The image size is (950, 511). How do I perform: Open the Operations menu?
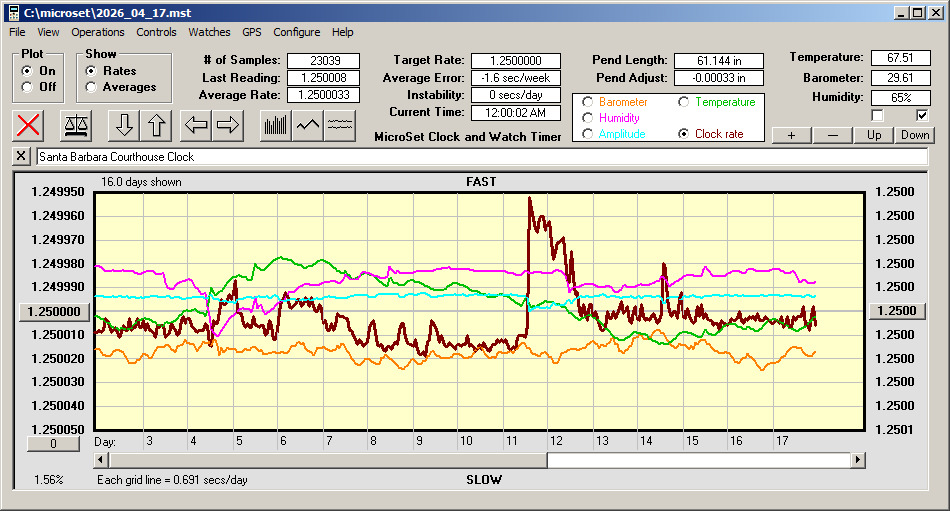[98, 32]
